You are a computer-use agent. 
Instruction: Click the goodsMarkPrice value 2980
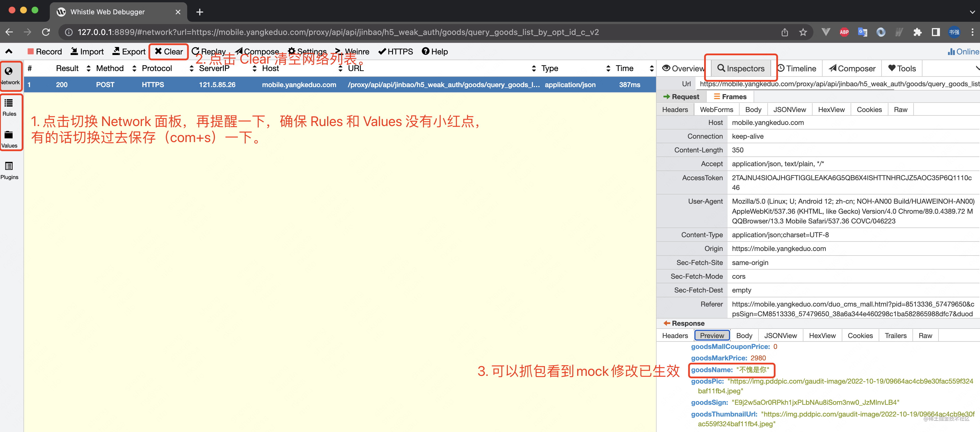(758, 358)
